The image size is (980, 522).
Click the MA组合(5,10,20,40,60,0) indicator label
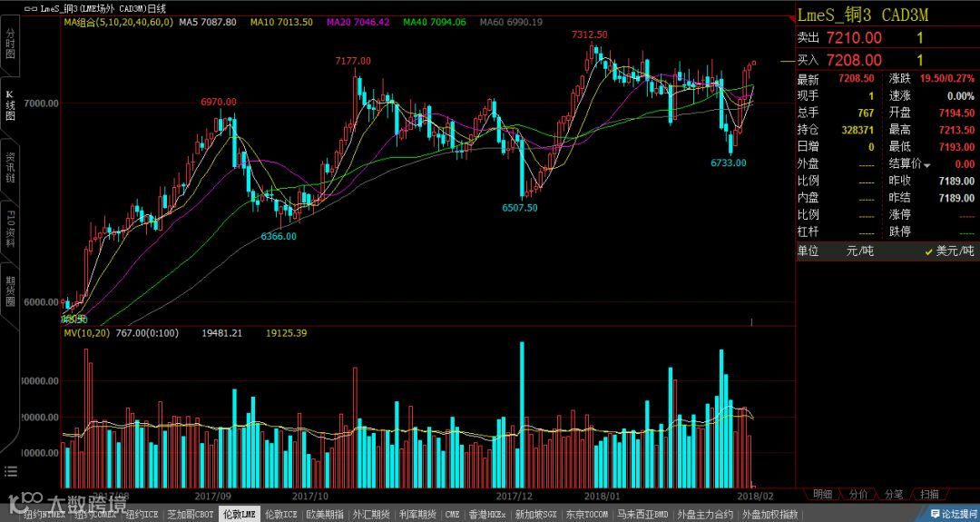(118, 22)
